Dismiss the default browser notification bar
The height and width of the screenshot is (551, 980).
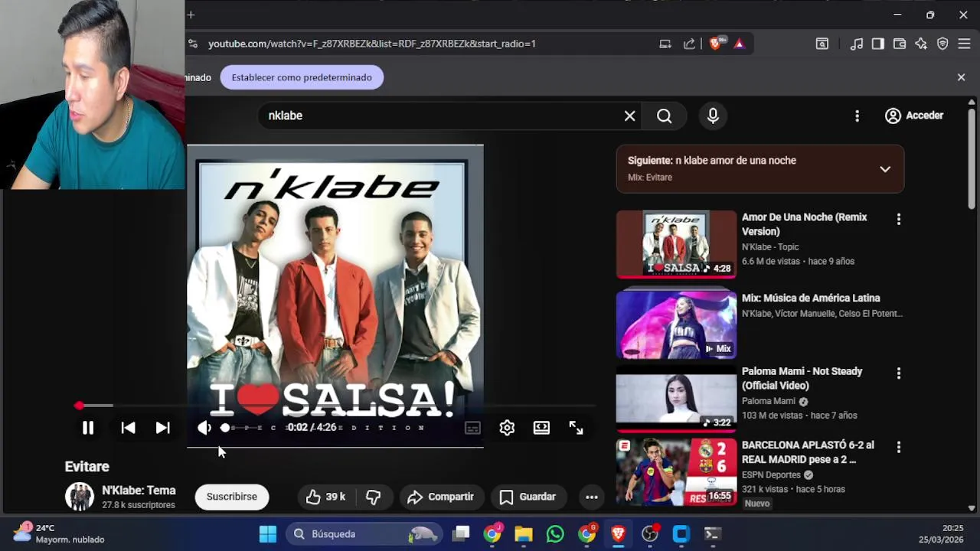point(962,77)
